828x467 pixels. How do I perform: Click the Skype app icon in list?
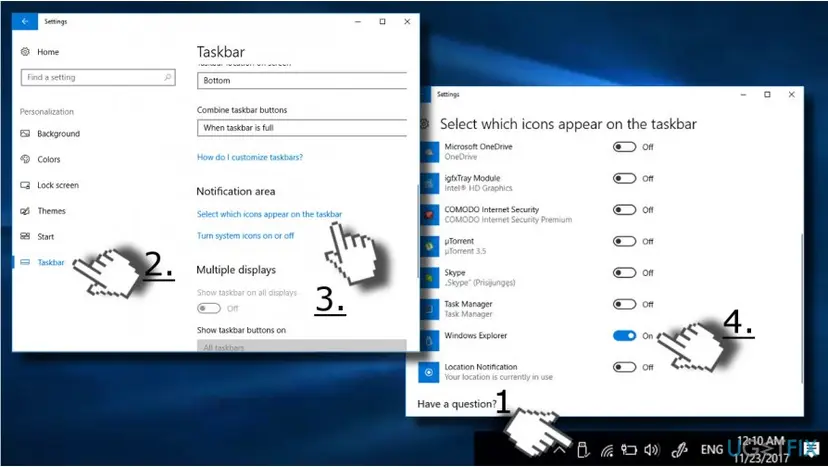pos(429,277)
